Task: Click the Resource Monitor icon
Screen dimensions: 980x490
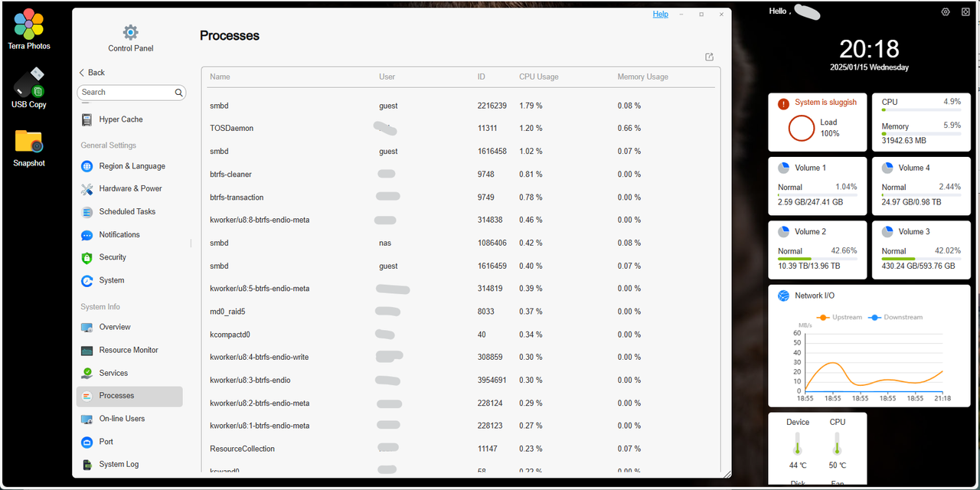Action: (x=87, y=350)
